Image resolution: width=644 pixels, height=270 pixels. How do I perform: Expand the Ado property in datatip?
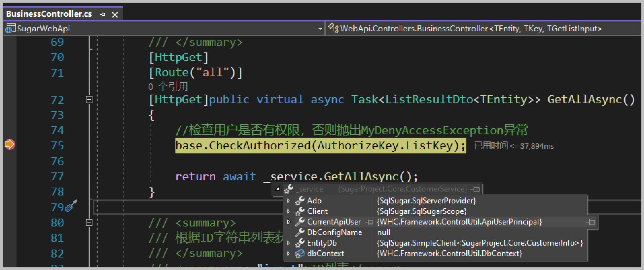pyautogui.click(x=288, y=200)
